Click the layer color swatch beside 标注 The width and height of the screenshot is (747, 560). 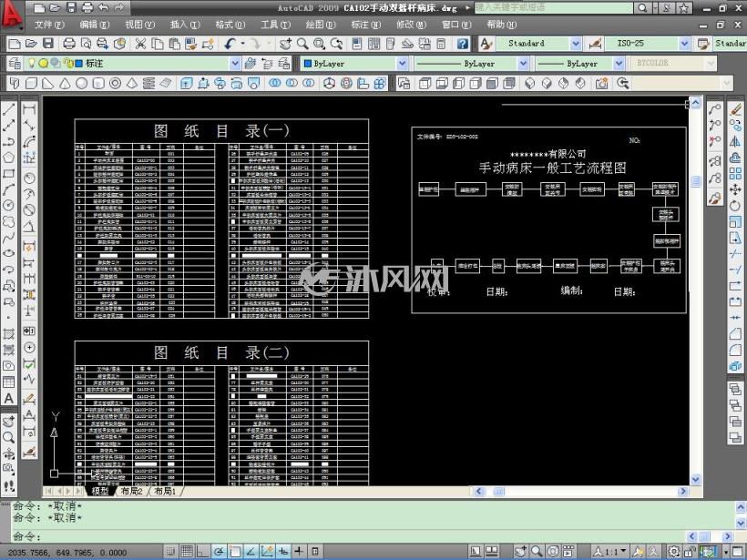pyautogui.click(x=79, y=64)
